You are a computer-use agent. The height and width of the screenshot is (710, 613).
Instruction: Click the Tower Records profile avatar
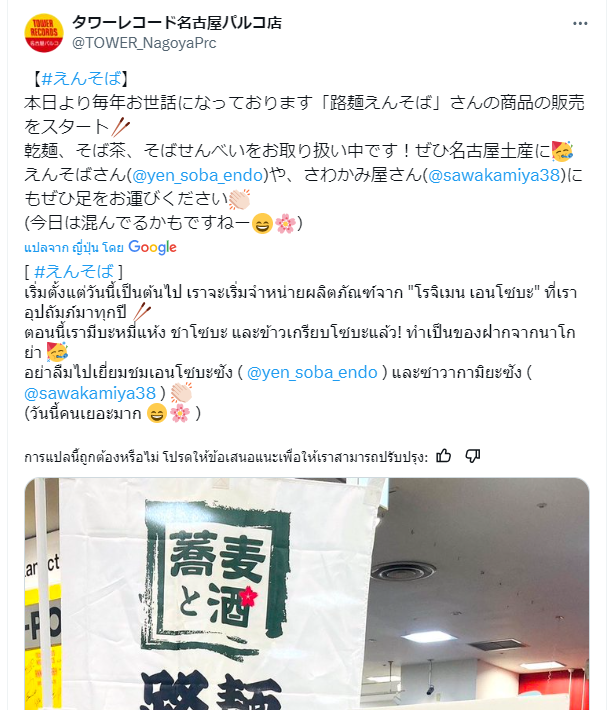click(x=44, y=33)
